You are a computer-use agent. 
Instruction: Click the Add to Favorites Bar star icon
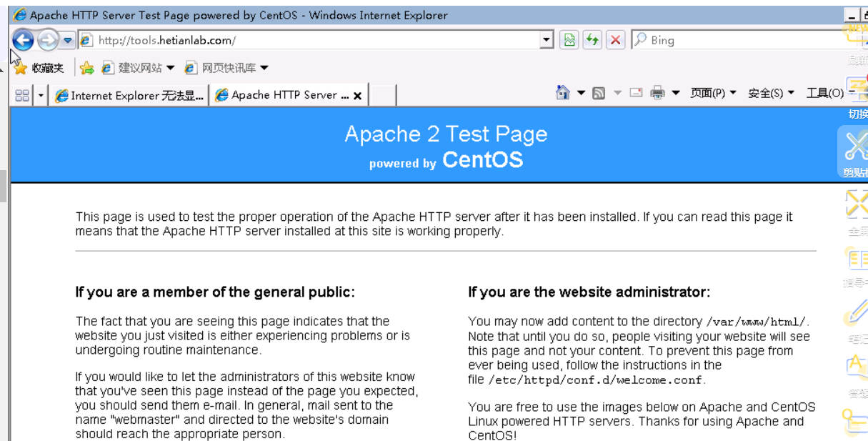tap(87, 68)
